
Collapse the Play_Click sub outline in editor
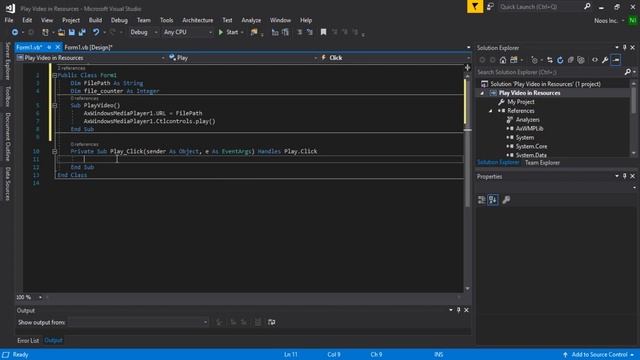[x=54, y=151]
